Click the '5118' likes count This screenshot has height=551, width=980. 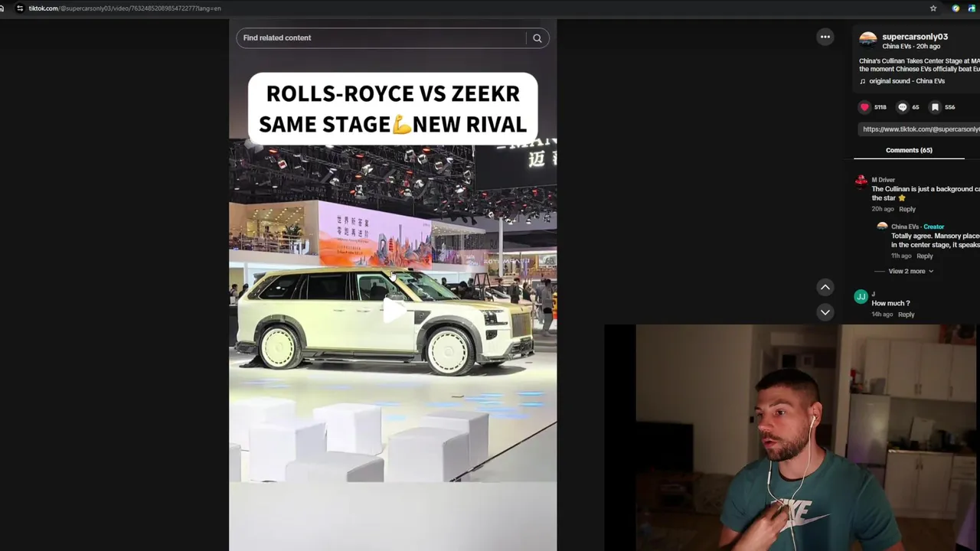pyautogui.click(x=880, y=107)
